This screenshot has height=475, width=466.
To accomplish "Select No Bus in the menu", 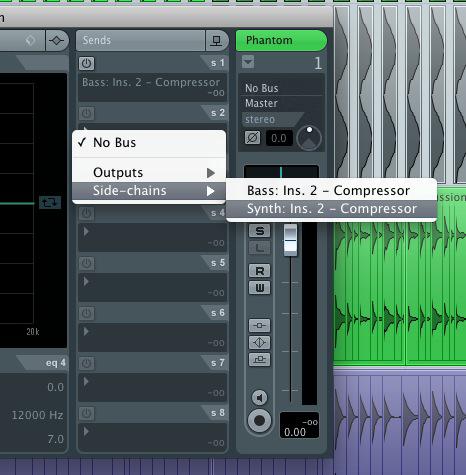I will [149, 143].
